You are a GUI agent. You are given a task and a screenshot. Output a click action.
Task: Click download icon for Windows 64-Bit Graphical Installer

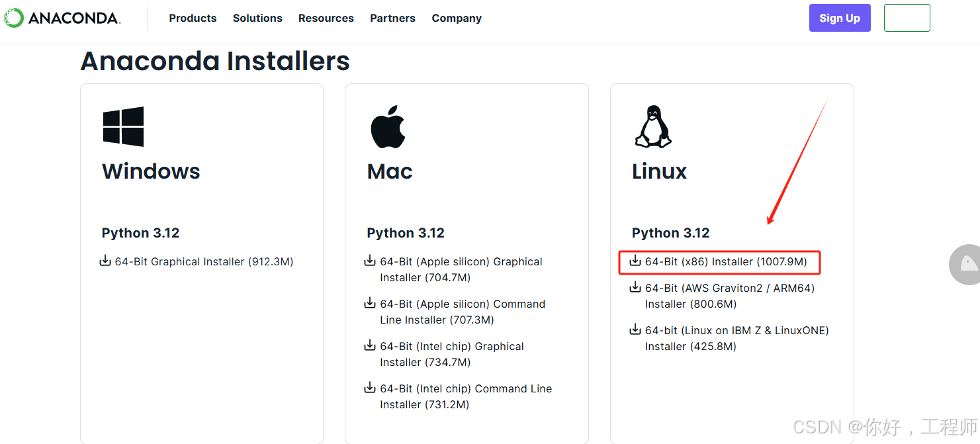tap(105, 261)
